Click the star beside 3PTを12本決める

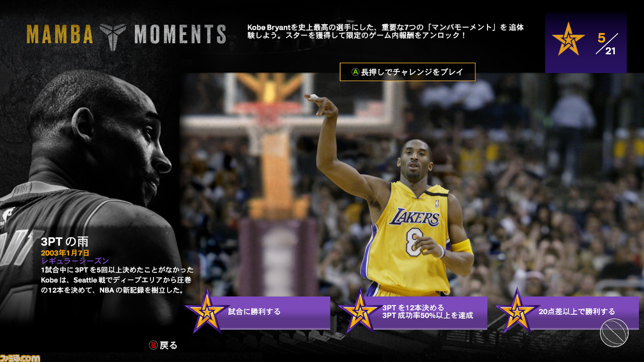pos(360,311)
